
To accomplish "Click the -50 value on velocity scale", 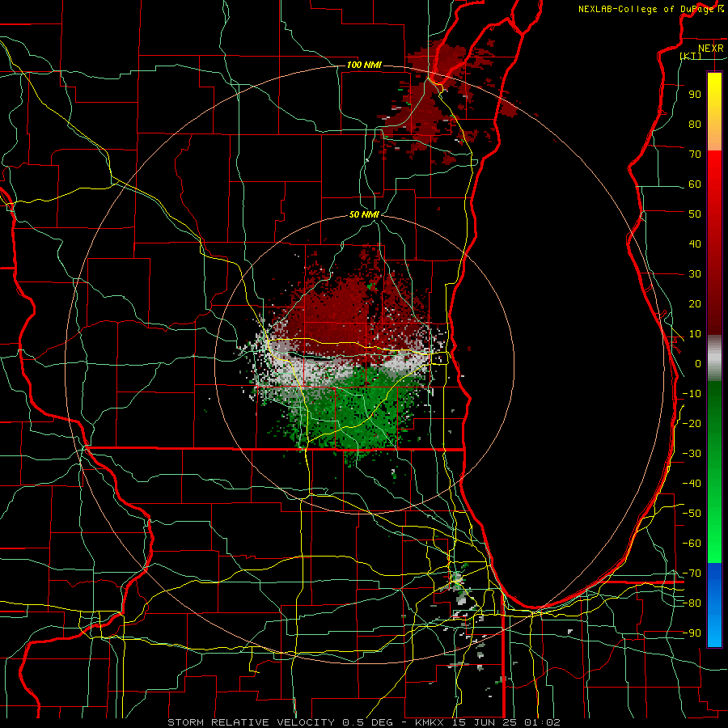I will pos(692,514).
